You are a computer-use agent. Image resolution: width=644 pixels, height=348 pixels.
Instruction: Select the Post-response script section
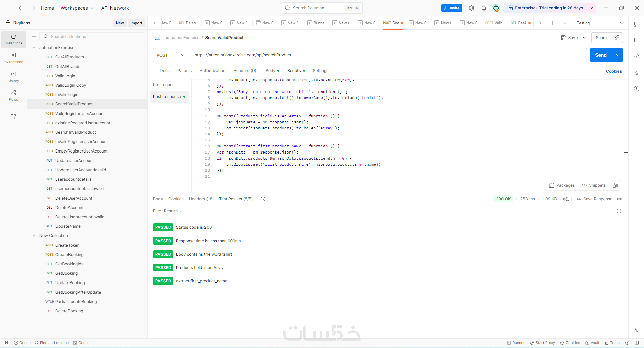(170, 97)
